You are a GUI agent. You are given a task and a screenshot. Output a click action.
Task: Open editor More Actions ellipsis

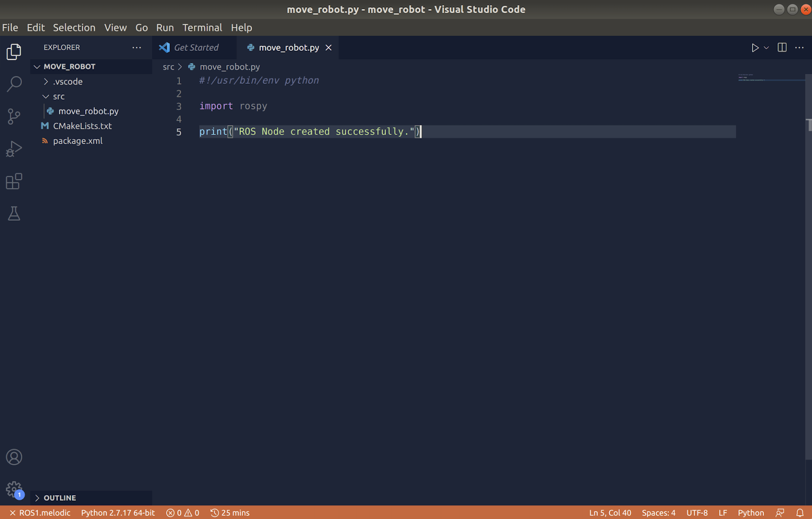799,47
